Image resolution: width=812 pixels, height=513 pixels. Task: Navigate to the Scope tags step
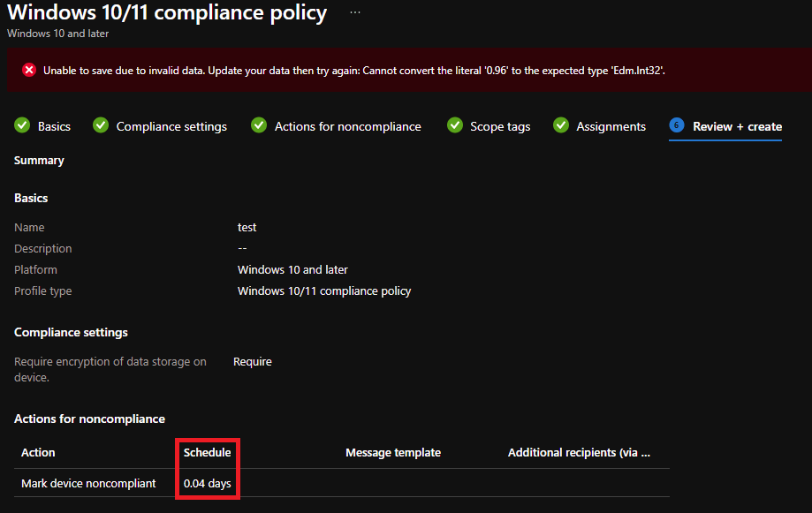tap(499, 125)
